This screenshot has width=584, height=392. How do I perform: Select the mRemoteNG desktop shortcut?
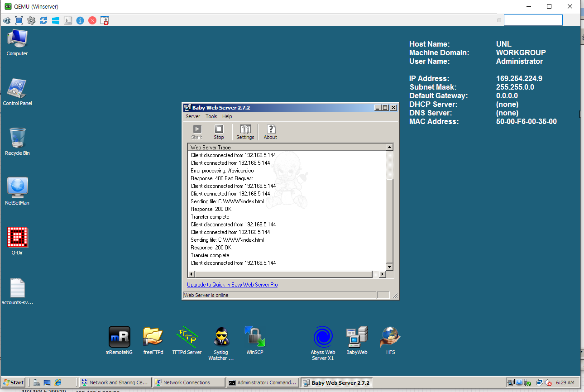(119, 341)
